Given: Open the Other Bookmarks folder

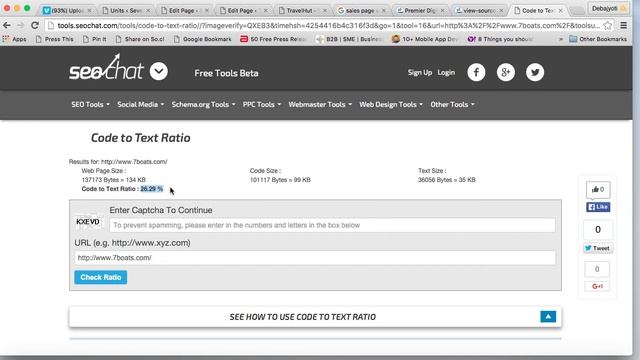Looking at the screenshot, I should point(598,39).
